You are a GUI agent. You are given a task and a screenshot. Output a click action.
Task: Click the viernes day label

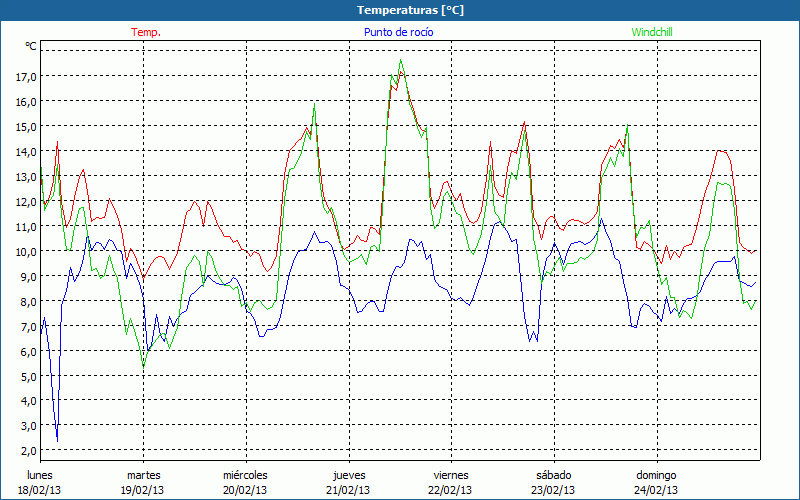pyautogui.click(x=451, y=475)
